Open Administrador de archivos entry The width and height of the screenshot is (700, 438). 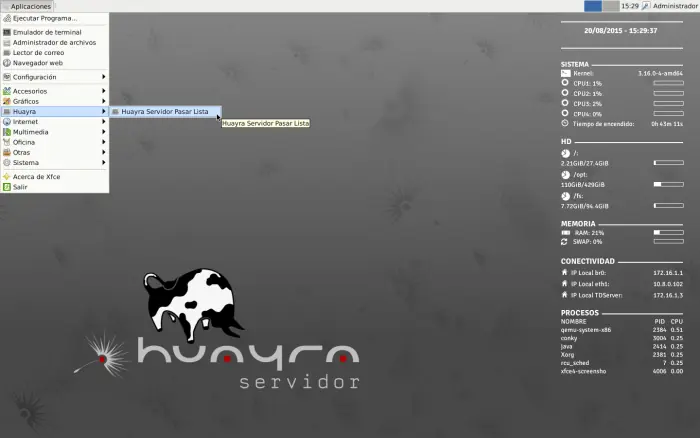pos(54,42)
